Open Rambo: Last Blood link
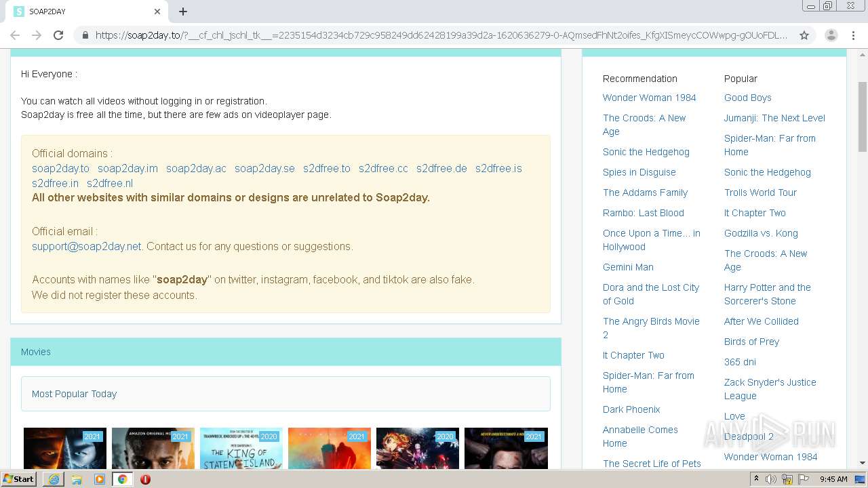Image resolution: width=868 pixels, height=488 pixels. (644, 213)
